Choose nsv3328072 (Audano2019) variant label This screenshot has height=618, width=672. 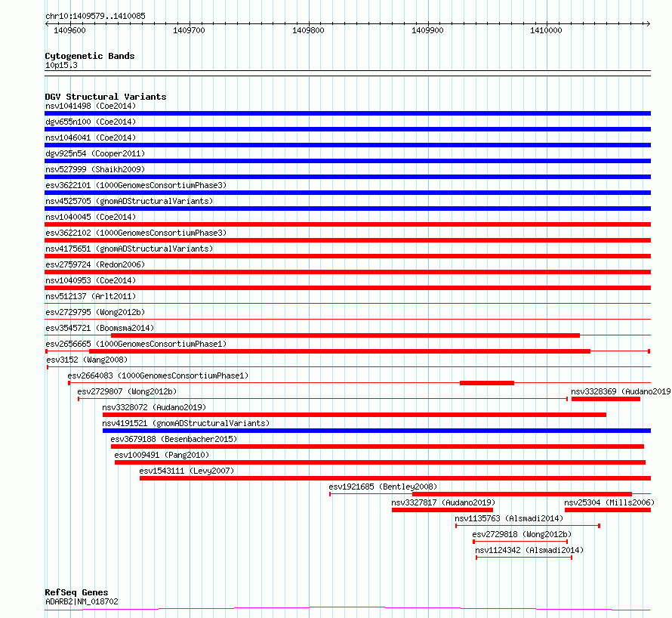[x=154, y=407]
